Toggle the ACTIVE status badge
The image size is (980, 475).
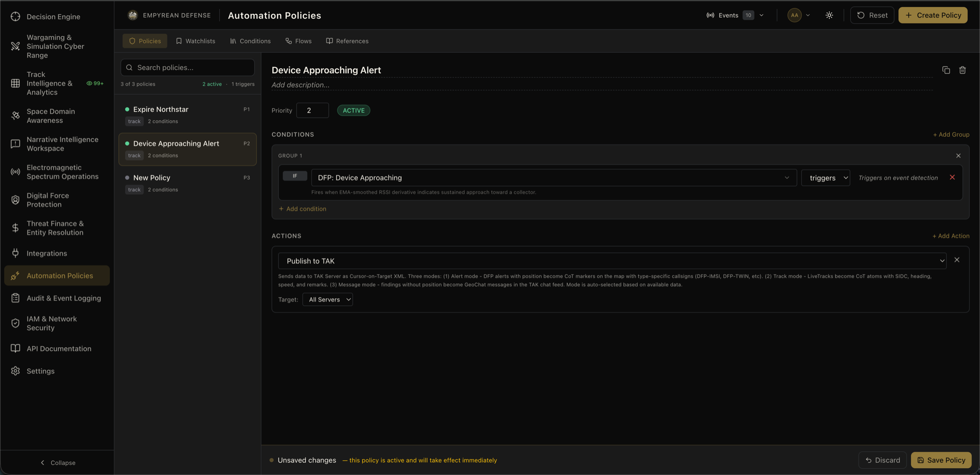tap(354, 110)
